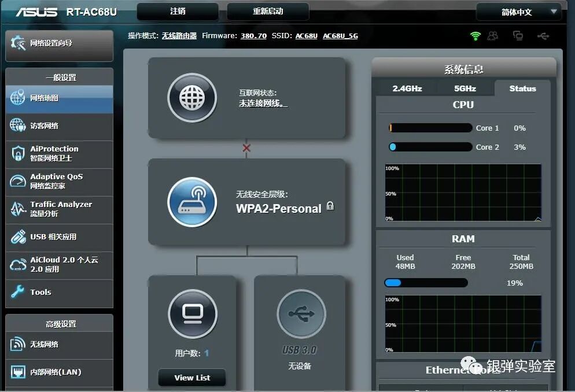Screen dimensions: 575x392
Task: Click the CPU usage graph
Action: (x=463, y=193)
